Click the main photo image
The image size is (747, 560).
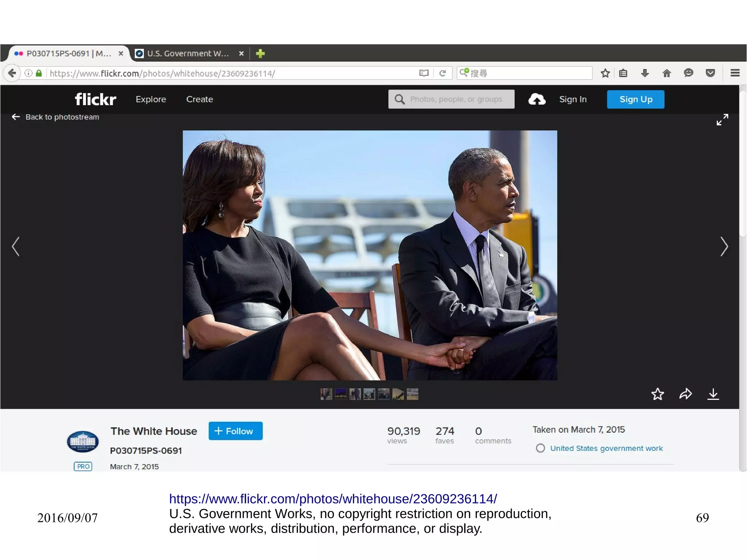pyautogui.click(x=370, y=255)
